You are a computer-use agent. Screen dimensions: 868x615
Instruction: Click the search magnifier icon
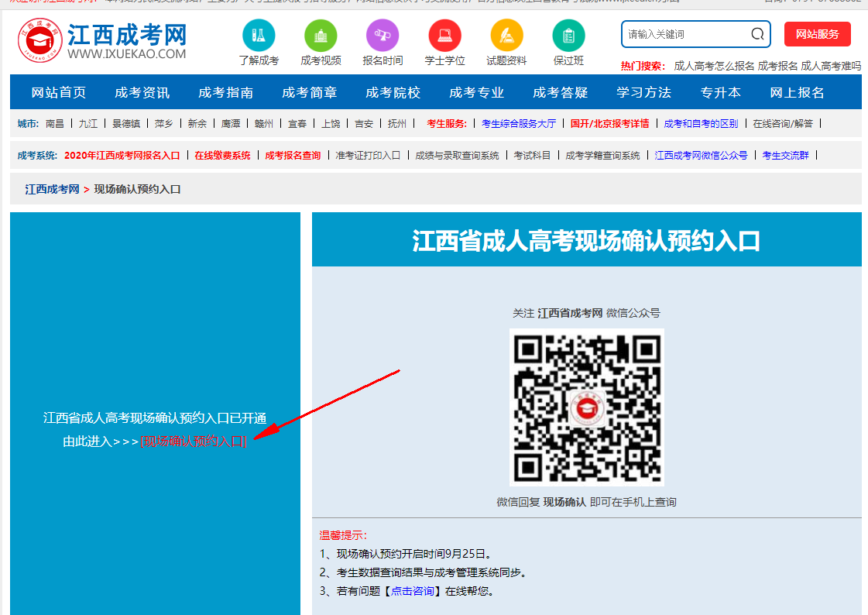757,34
